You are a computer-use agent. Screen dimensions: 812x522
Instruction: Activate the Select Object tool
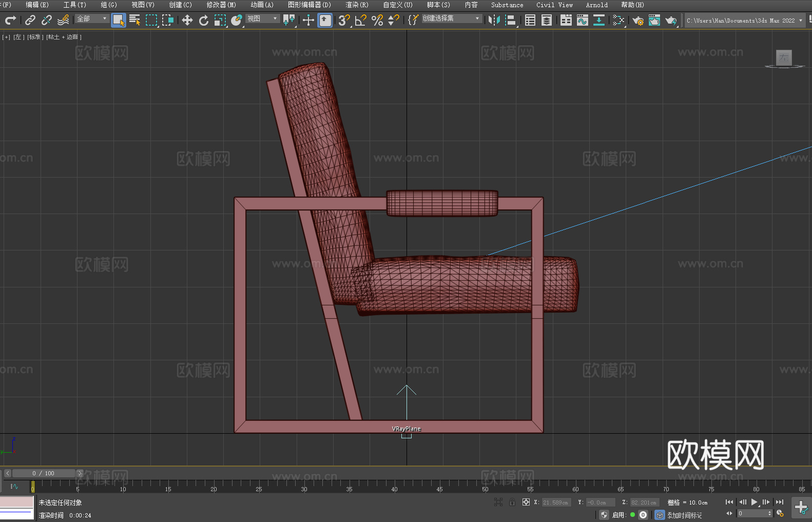[119, 20]
